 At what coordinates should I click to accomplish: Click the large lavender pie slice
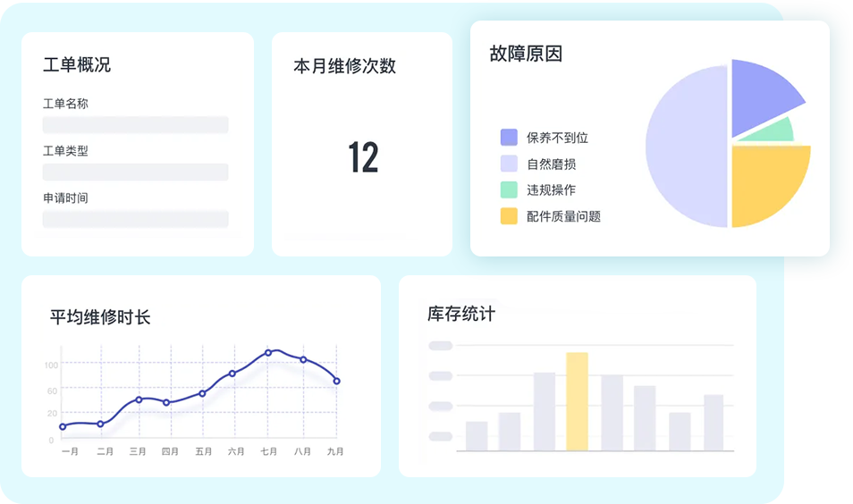tap(686, 147)
